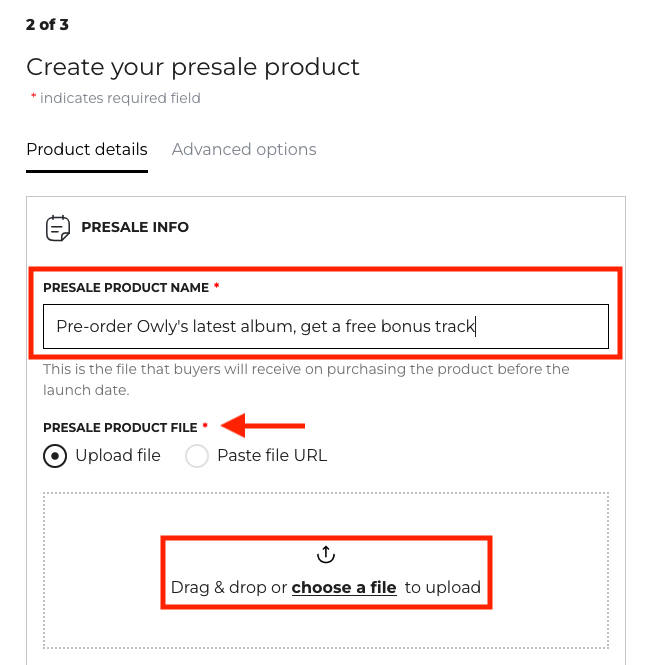Select the Paste file URL radio button

pos(198,456)
